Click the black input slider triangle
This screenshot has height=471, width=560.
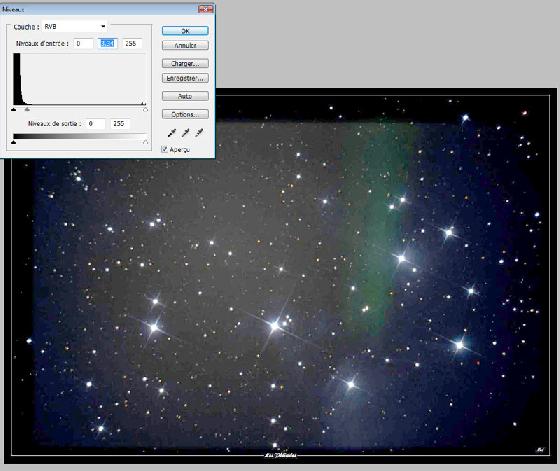(x=14, y=110)
